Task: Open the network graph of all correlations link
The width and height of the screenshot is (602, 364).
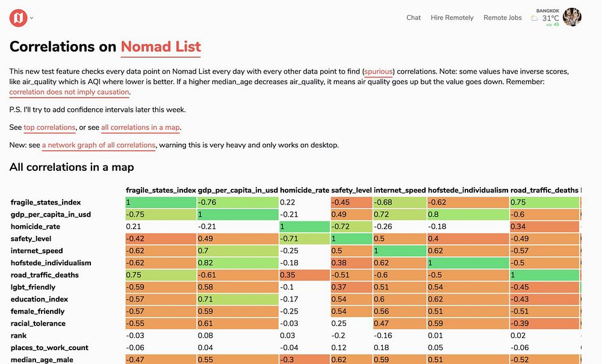Action: [99, 145]
